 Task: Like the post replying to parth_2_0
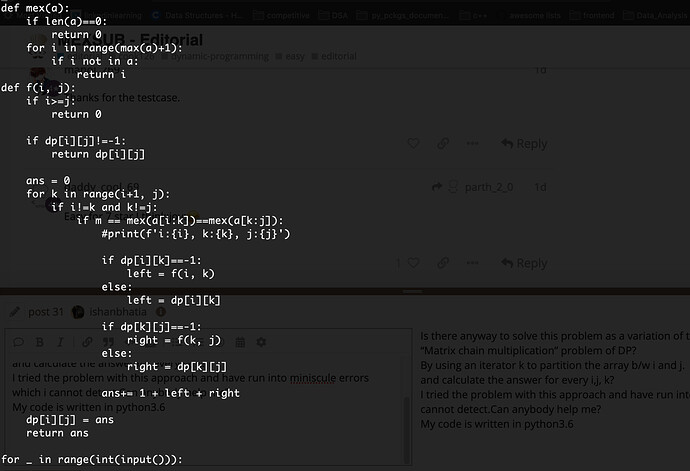413,263
